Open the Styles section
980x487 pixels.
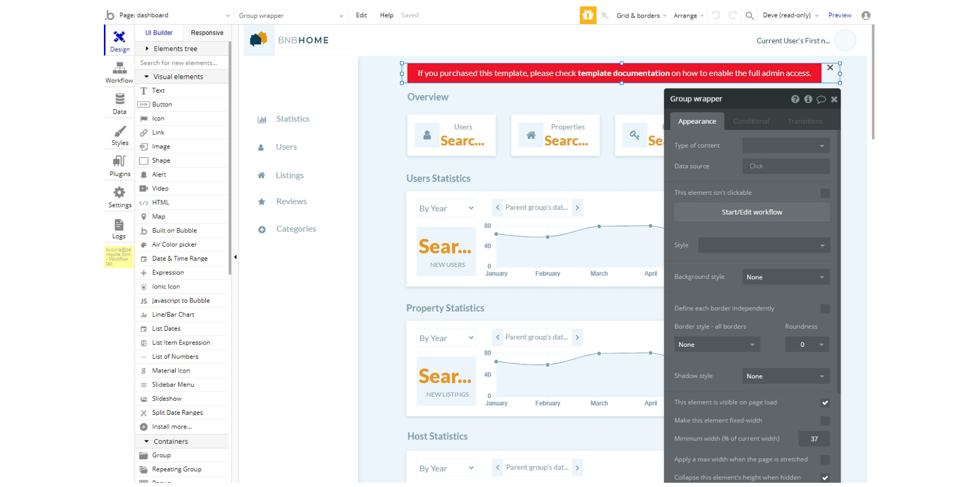tap(119, 135)
